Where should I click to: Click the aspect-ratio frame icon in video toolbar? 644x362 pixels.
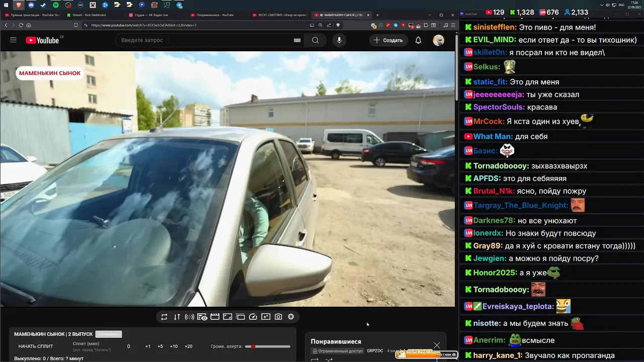(227, 317)
